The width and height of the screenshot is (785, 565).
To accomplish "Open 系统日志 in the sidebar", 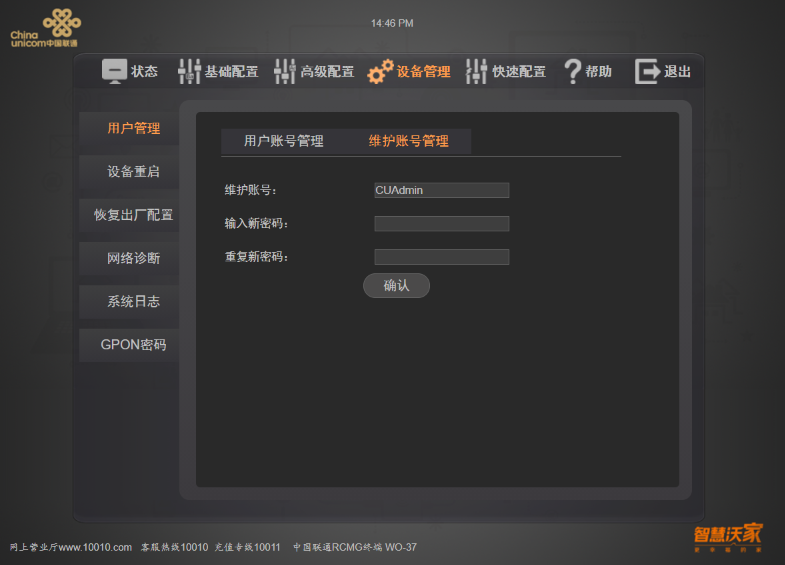I will [x=129, y=301].
